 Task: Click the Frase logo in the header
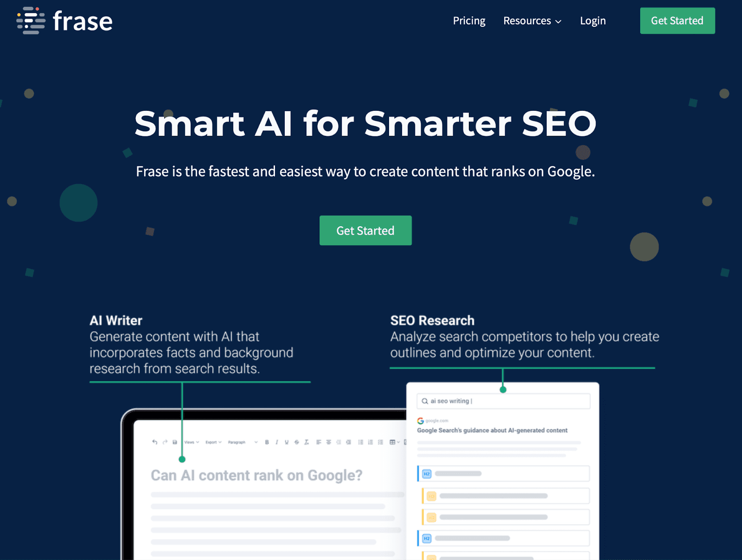(x=64, y=21)
